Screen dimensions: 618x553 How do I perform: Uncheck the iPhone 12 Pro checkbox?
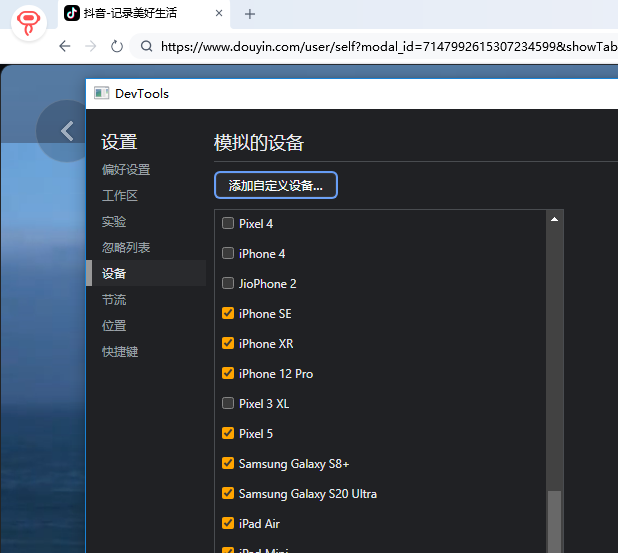point(228,373)
